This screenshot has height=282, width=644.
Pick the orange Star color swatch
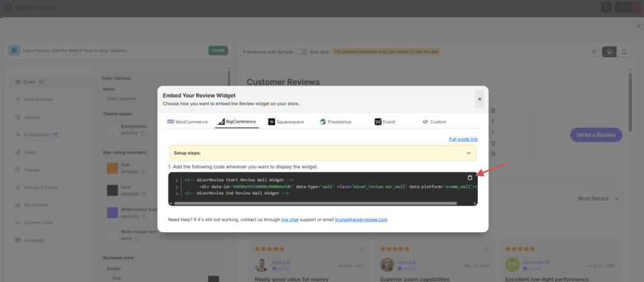112,168
